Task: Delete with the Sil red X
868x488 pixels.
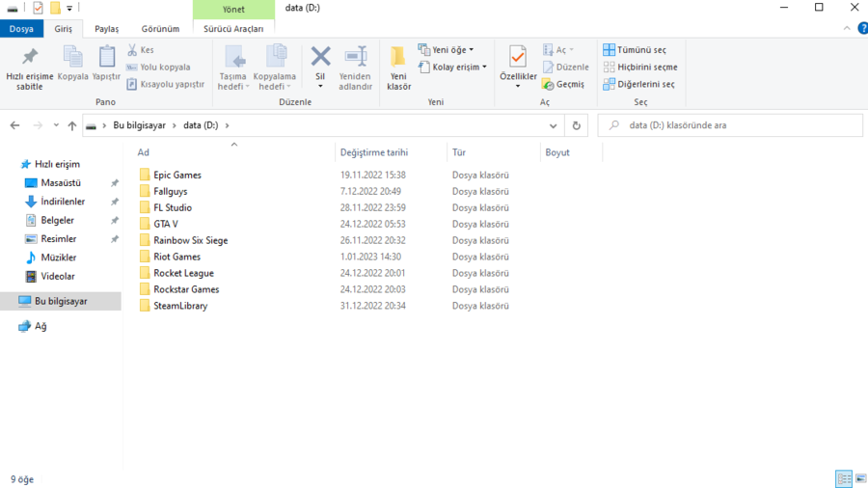Action: coord(320,57)
